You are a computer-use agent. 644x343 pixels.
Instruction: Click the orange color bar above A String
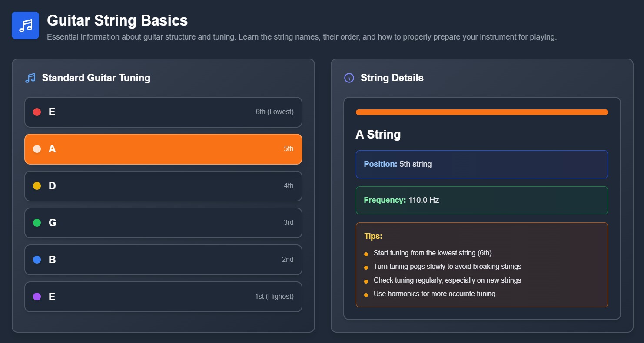click(x=481, y=112)
